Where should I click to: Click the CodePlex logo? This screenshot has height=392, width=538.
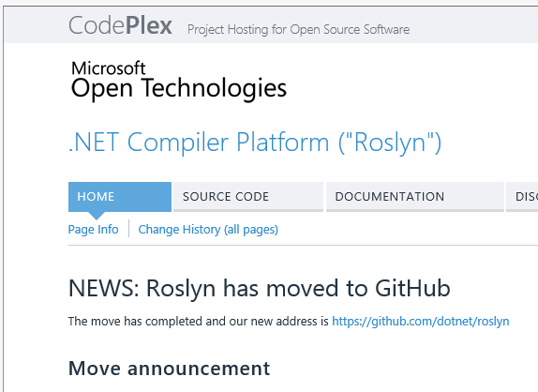click(120, 25)
